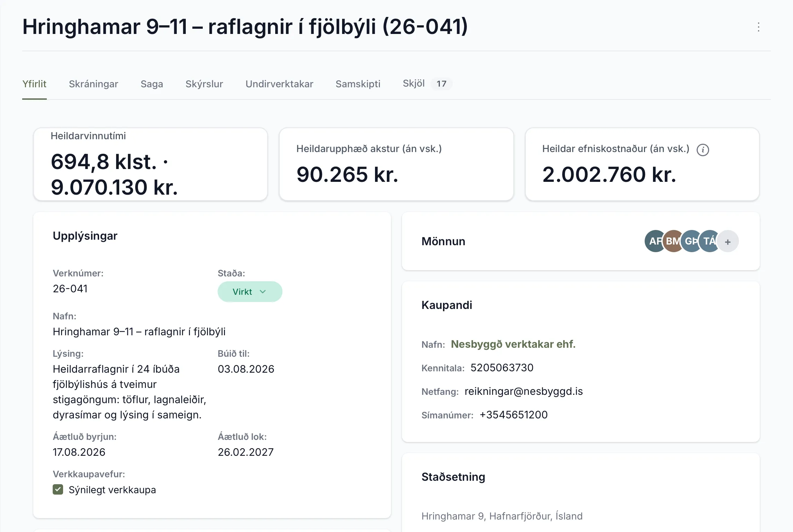Click the TÁ staff avatar

[709, 241]
